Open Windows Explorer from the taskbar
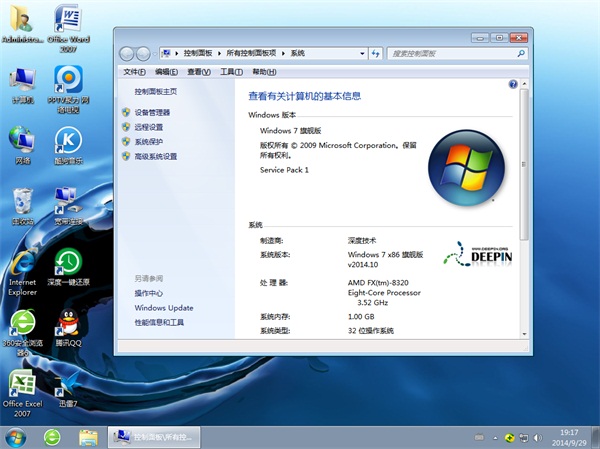This screenshot has height=449, width=600. pyautogui.click(x=88, y=438)
